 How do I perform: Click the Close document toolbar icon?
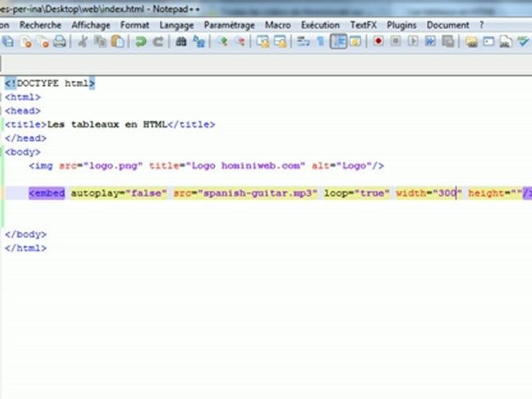coord(26,42)
